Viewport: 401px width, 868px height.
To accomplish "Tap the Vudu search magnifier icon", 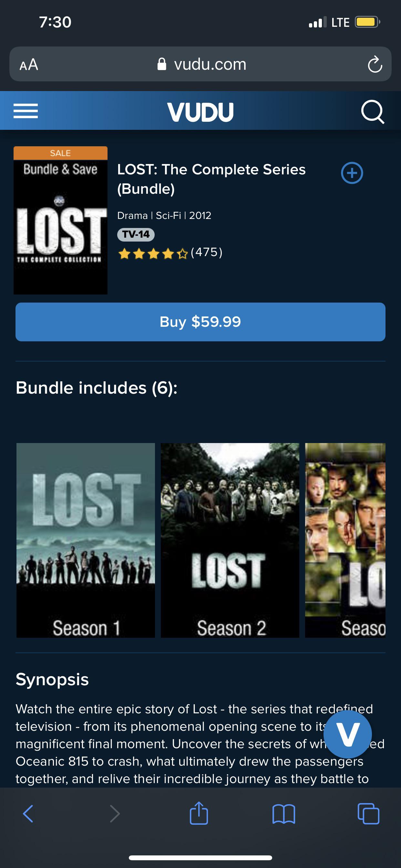I will click(x=372, y=111).
